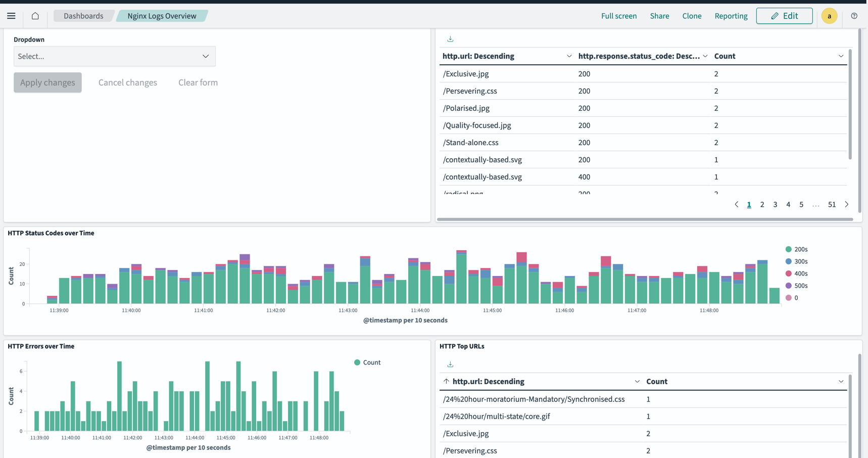Click the ascending sort arrow on http.url column
868x458 pixels.
[446, 381]
